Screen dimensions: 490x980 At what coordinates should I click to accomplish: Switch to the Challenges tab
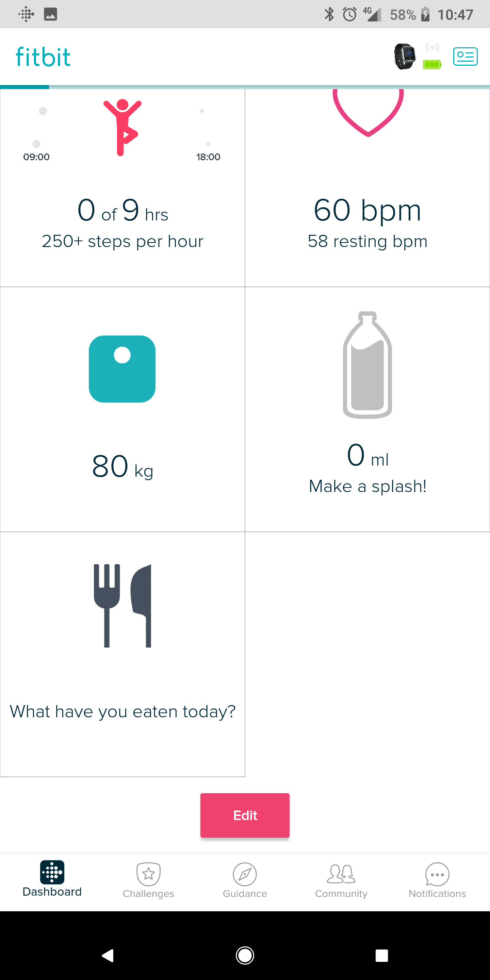click(x=148, y=880)
